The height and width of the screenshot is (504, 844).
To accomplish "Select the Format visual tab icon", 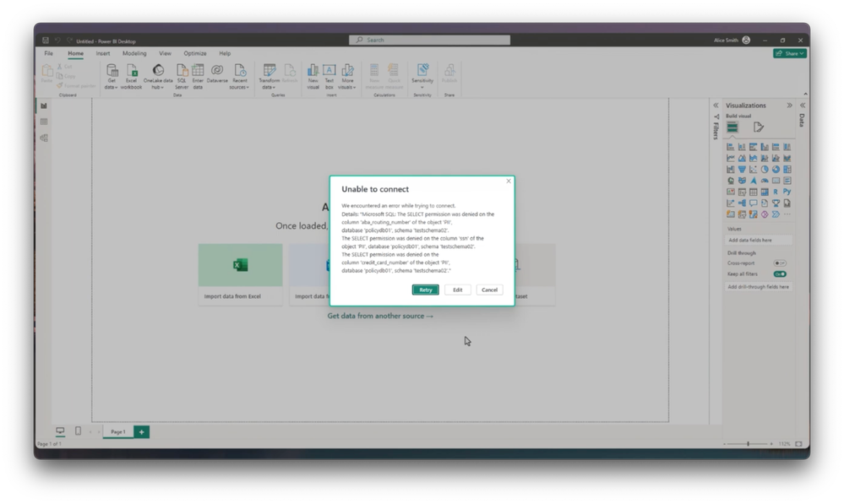I will [759, 127].
